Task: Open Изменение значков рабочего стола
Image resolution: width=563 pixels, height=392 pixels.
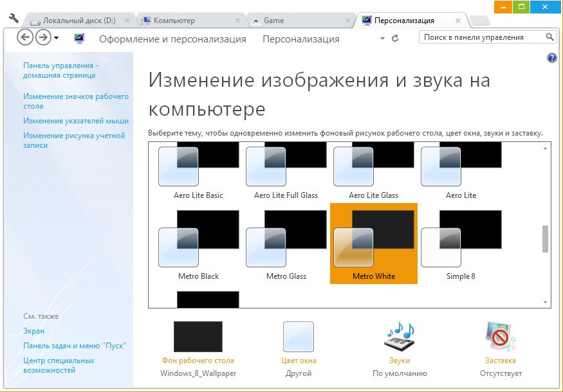Action: coord(76,101)
